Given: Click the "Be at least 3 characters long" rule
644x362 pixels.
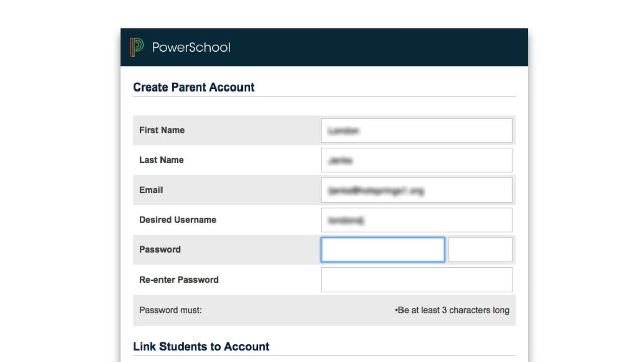Looking at the screenshot, I should tap(453, 310).
